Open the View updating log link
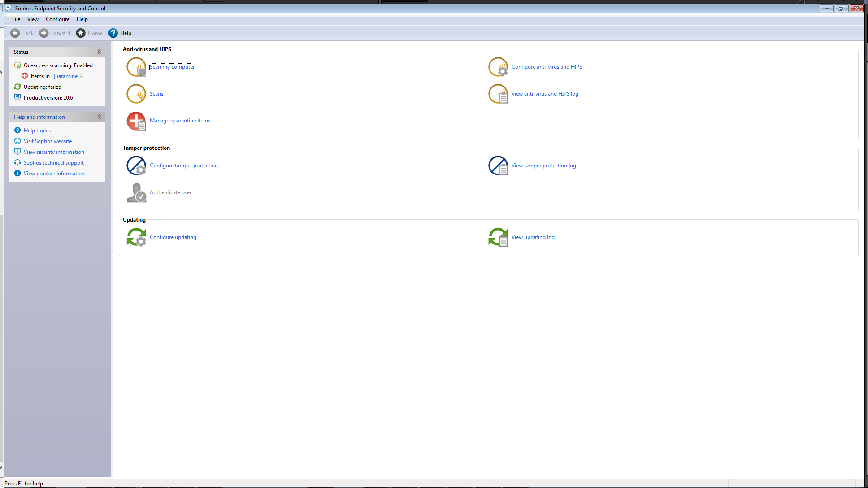This screenshot has width=868, height=488. click(x=533, y=237)
